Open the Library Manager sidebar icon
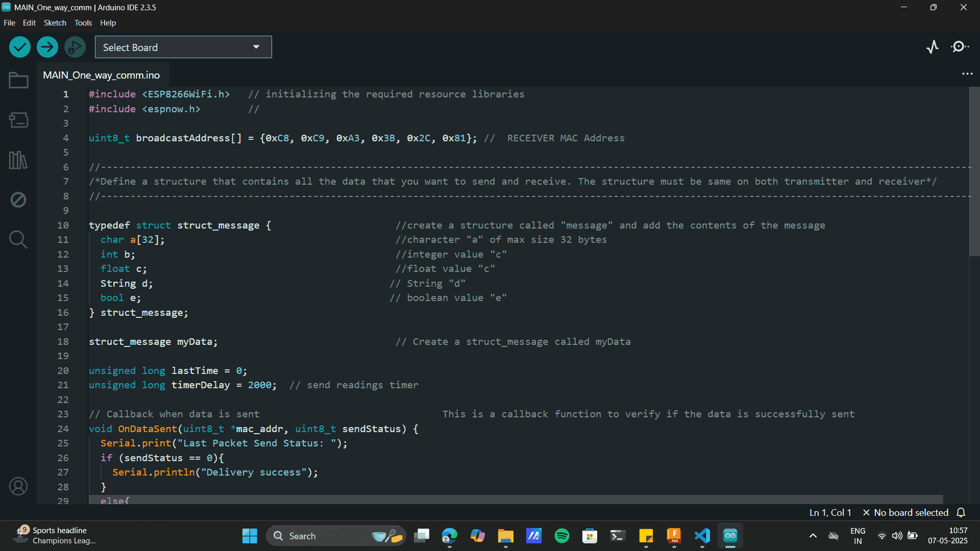Image resolution: width=980 pixels, height=551 pixels. click(18, 160)
